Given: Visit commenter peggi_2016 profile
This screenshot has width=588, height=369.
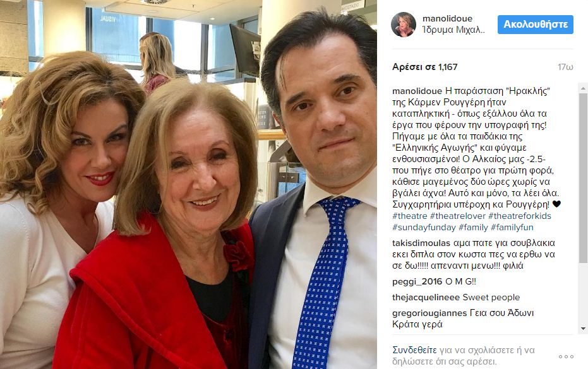Looking at the screenshot, I should click(x=417, y=282).
